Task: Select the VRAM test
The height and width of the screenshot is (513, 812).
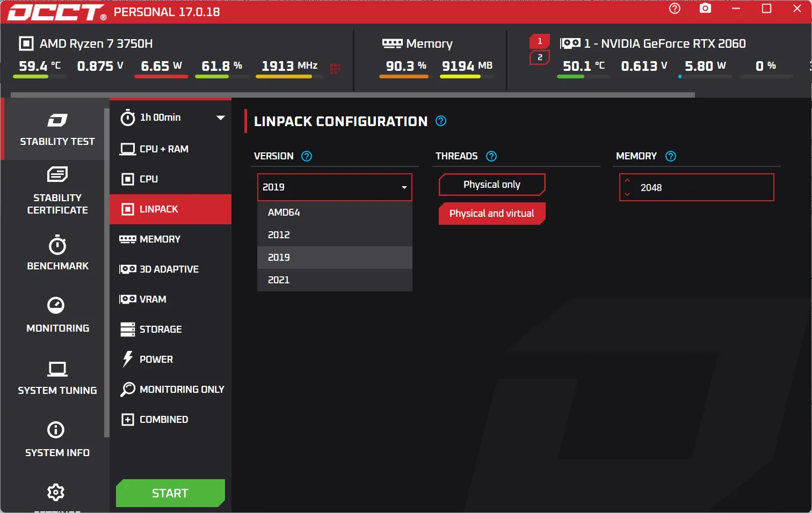Action: pyautogui.click(x=170, y=299)
